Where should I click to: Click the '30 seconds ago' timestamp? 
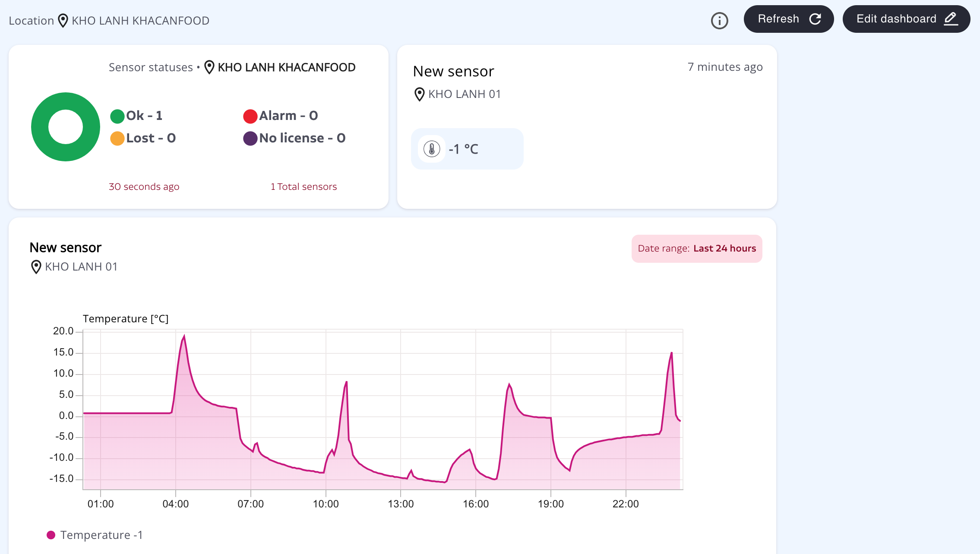pos(144,186)
